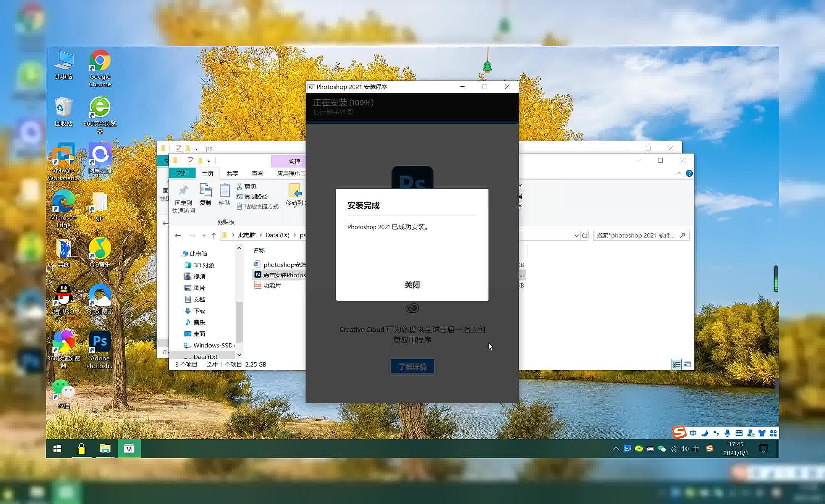Collapse the ribbon with chevron arrow
The width and height of the screenshot is (825, 504).
point(679,173)
